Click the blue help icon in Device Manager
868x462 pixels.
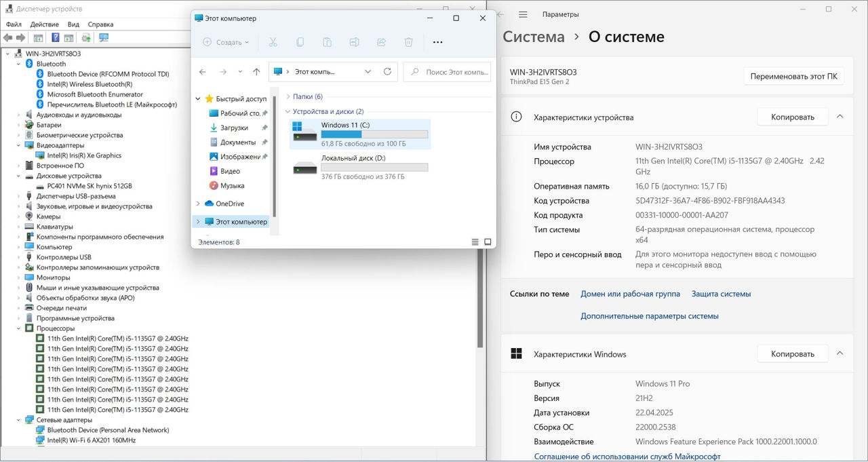[56, 38]
